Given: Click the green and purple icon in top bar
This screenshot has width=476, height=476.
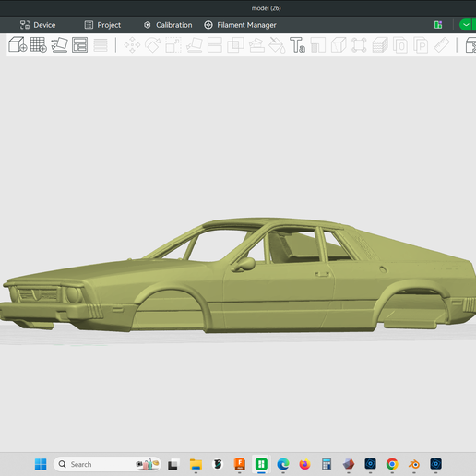Looking at the screenshot, I should (x=438, y=25).
